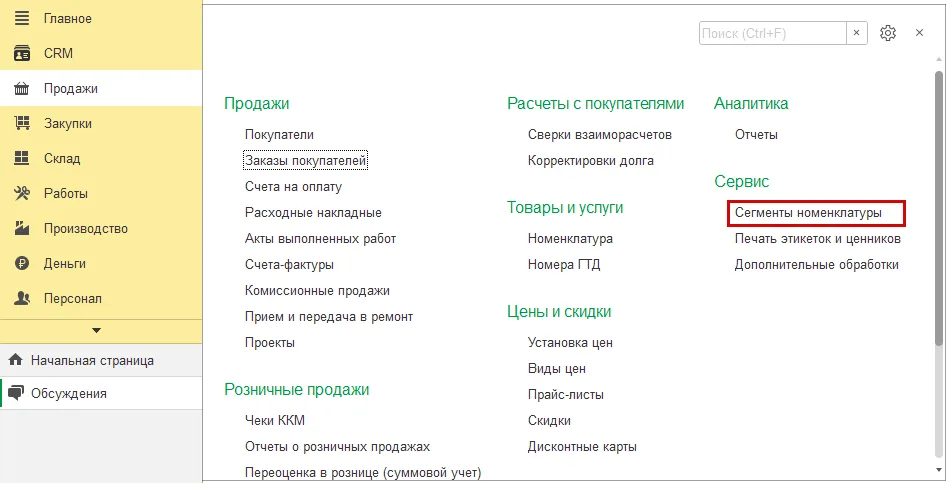Viewport: 949px width, 483px height.
Task: Click the home icon near Начальная страница
Action: tap(15, 360)
